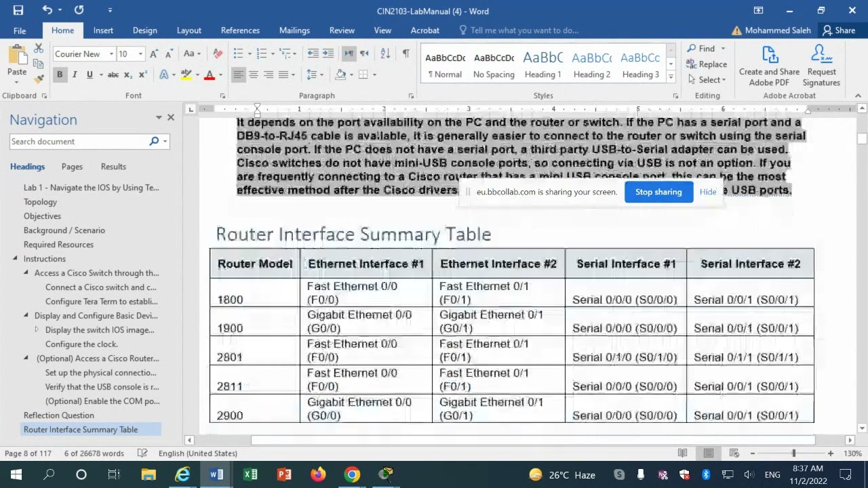Viewport: 868px width, 488px height.
Task: Cut selection with the scissors icon
Action: point(39,49)
